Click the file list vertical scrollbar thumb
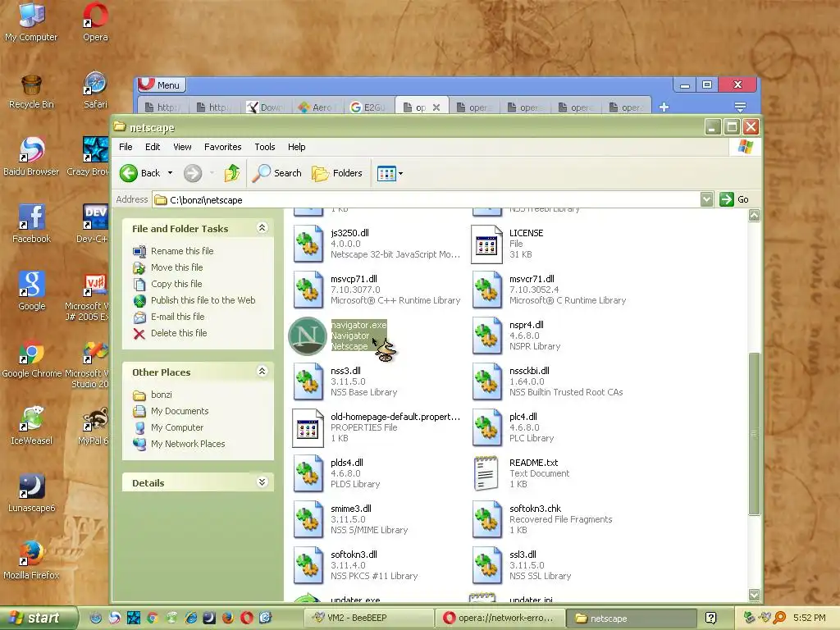Viewport: 840px width, 630px height. click(x=755, y=433)
